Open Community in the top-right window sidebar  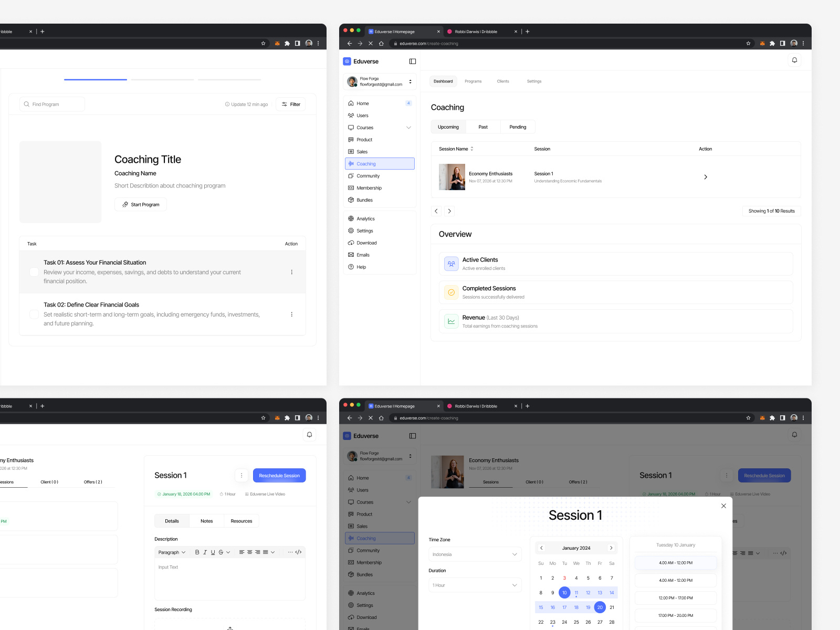(x=380, y=176)
